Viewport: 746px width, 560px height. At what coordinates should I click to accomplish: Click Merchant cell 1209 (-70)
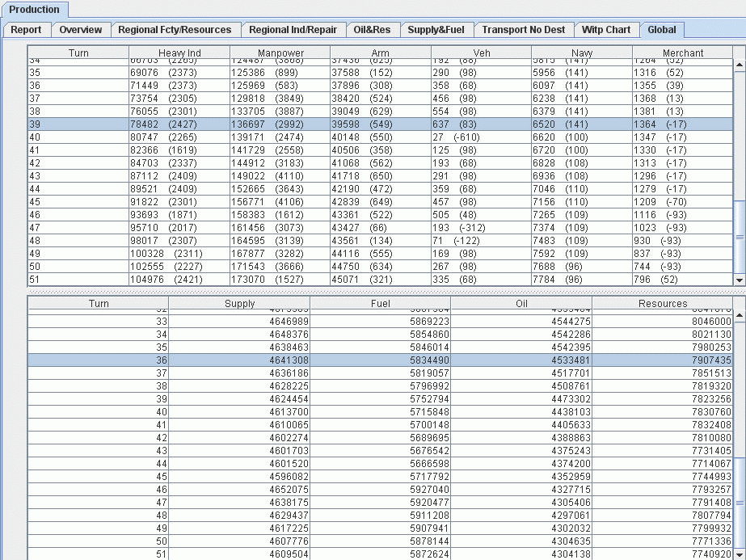683,202
